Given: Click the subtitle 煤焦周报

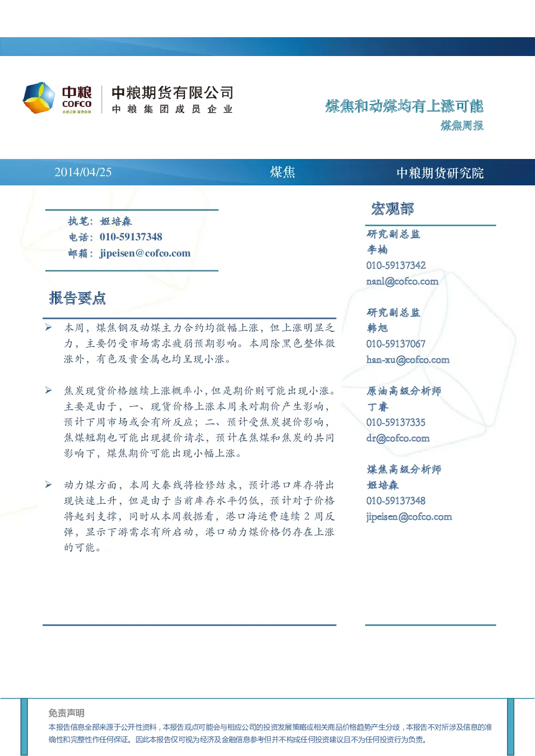Looking at the screenshot, I should [x=462, y=126].
